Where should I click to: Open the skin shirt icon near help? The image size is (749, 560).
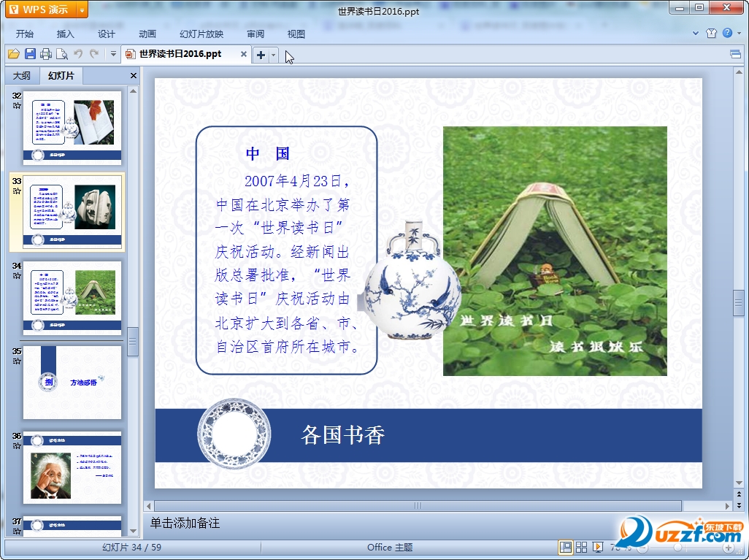pos(711,33)
